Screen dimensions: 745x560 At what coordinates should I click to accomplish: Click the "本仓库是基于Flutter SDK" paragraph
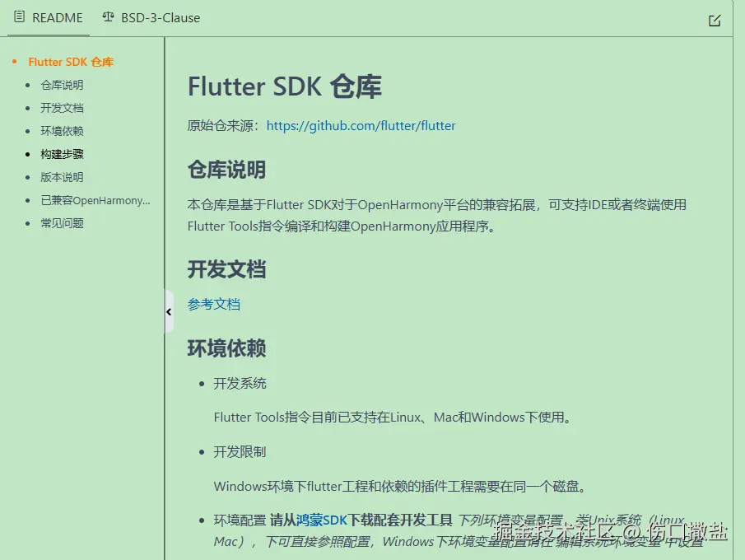pos(436,215)
